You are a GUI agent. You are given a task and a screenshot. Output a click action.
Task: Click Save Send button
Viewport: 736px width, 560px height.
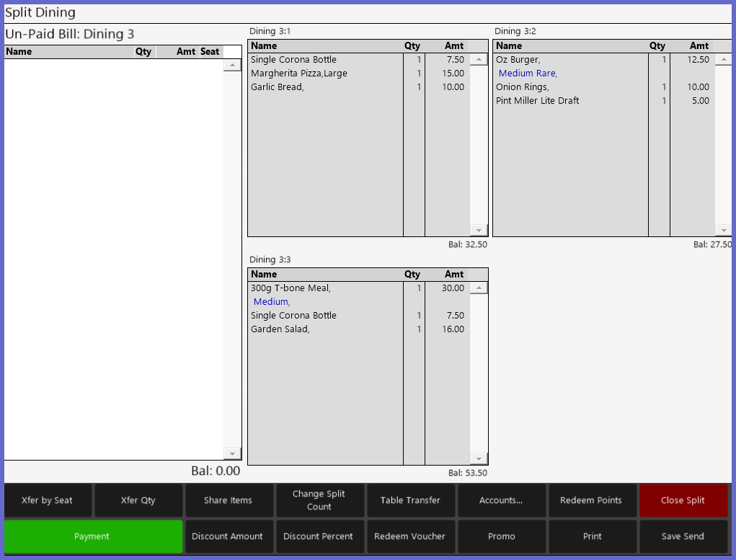[683, 536]
